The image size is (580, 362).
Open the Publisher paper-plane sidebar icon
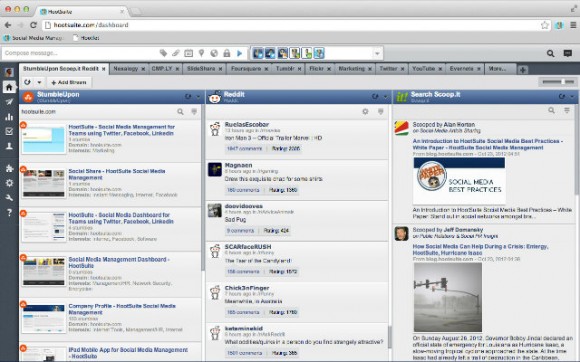tap(9, 102)
